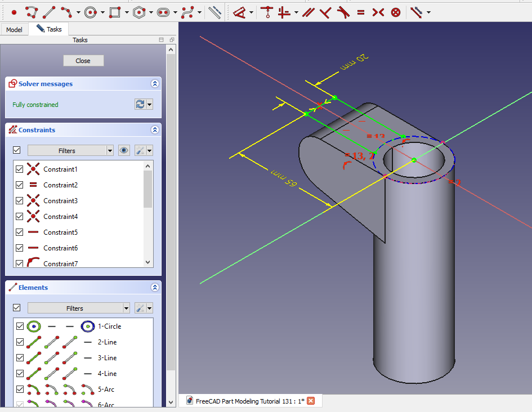Toggle constraint visibility eye button
This screenshot has width=532, height=412.
(124, 150)
